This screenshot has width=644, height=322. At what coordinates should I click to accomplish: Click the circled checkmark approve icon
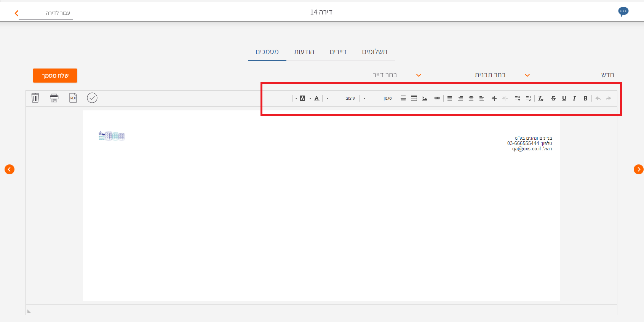(x=92, y=98)
